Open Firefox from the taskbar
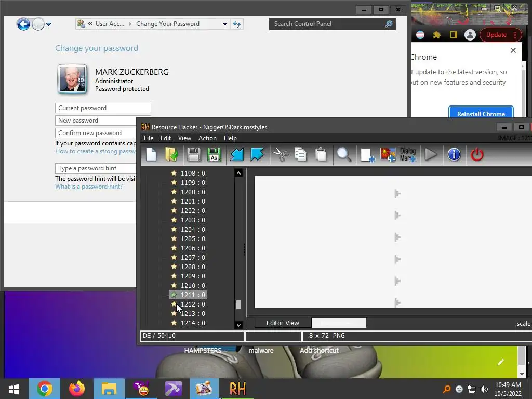The height and width of the screenshot is (399, 532). 77,389
